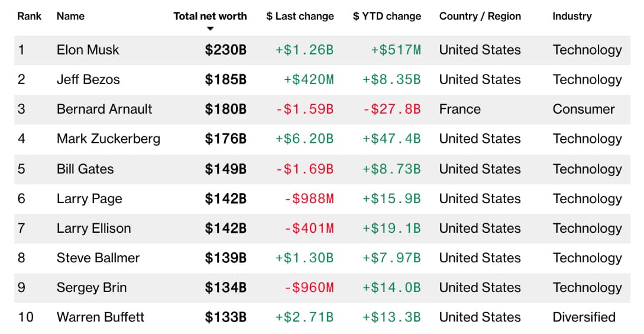Click France in the Country column

pyautogui.click(x=459, y=109)
